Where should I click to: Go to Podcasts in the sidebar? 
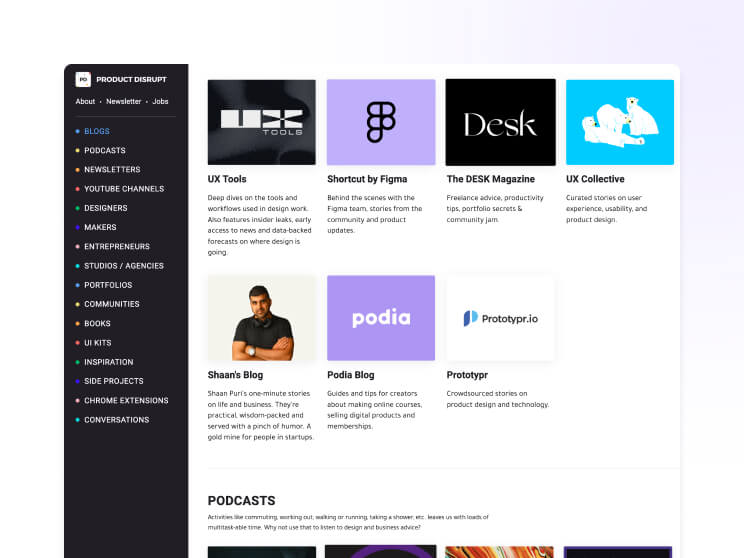click(105, 150)
